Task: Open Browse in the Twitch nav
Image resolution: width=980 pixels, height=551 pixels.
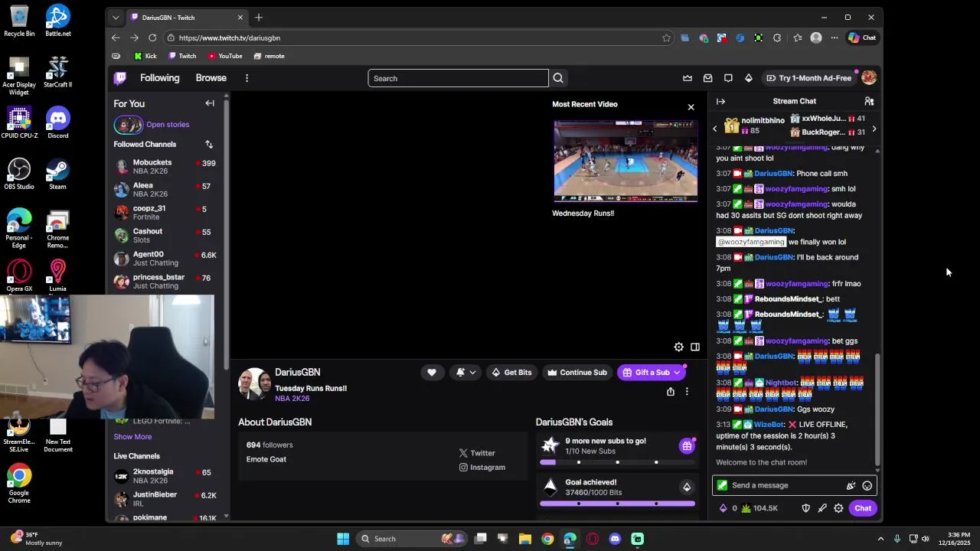Action: [x=211, y=78]
